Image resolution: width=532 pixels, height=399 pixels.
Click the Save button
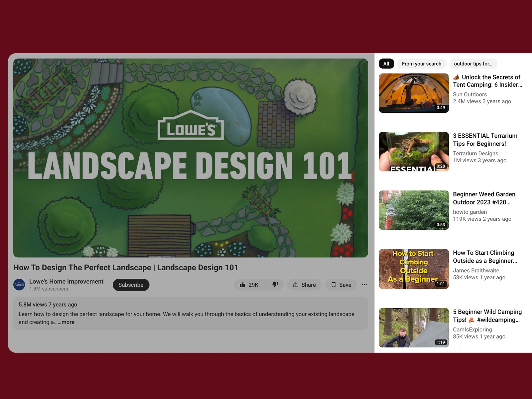pos(341,285)
